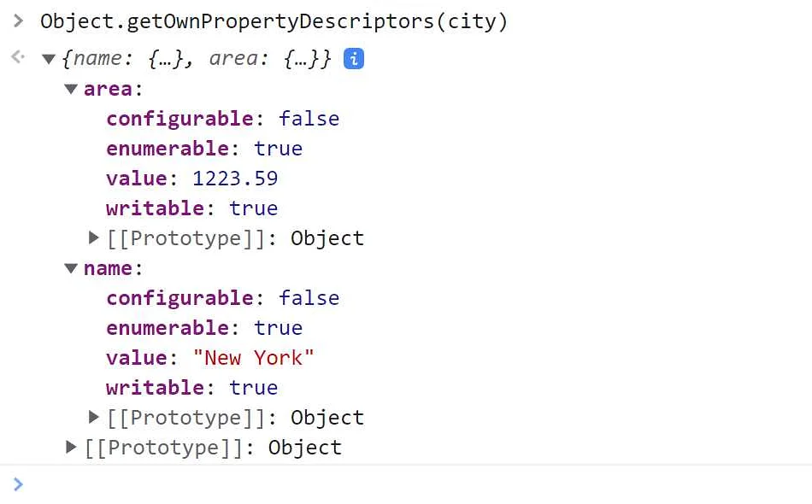812x504 pixels.
Task: Select the configurable property under area
Action: click(x=179, y=119)
